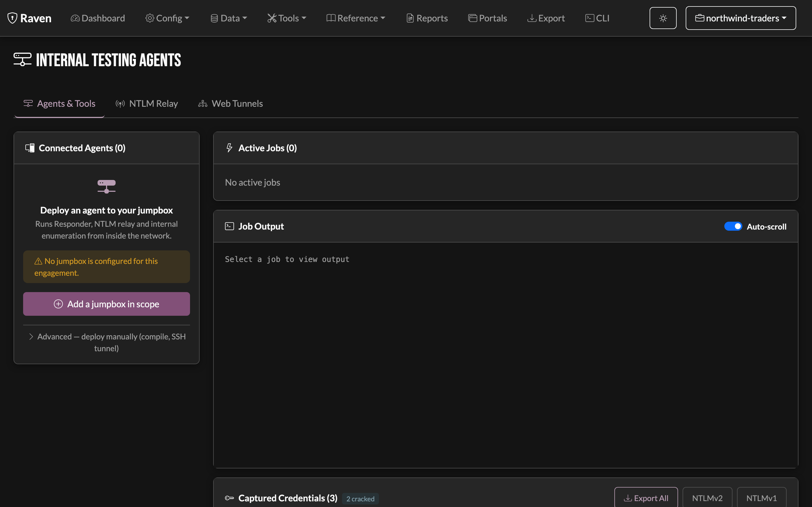Disable the Auto-scroll switch
Viewport: 812px width, 507px height.
[x=733, y=226]
